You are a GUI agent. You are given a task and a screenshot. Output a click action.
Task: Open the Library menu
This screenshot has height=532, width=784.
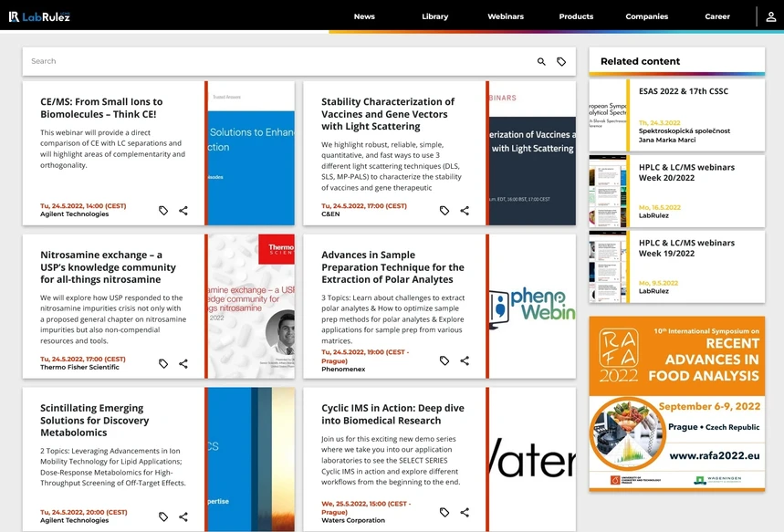pos(435,16)
